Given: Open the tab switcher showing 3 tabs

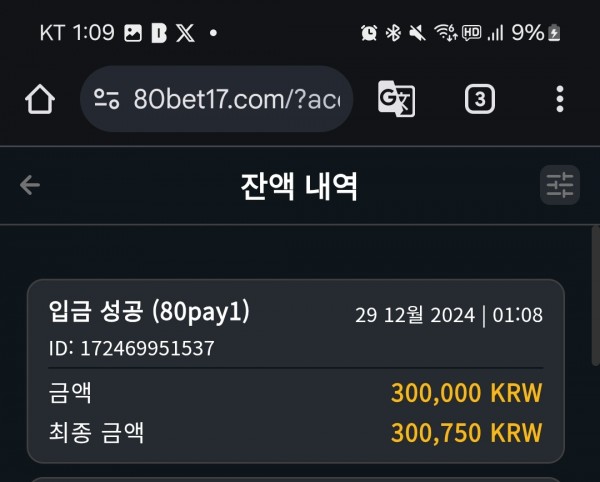Looking at the screenshot, I should 480,99.
